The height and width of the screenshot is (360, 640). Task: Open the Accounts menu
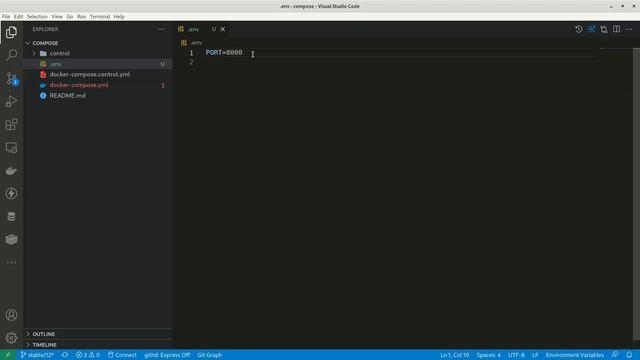pyautogui.click(x=11, y=315)
